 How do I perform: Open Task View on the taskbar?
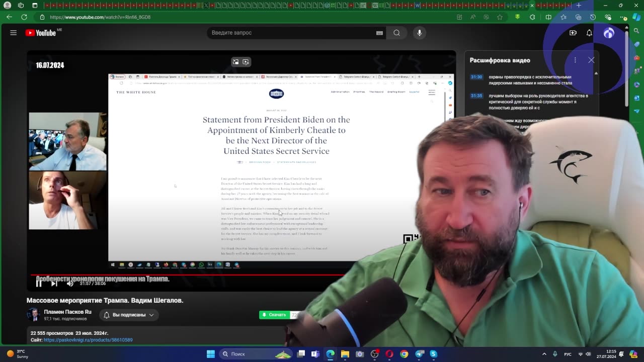click(301, 354)
